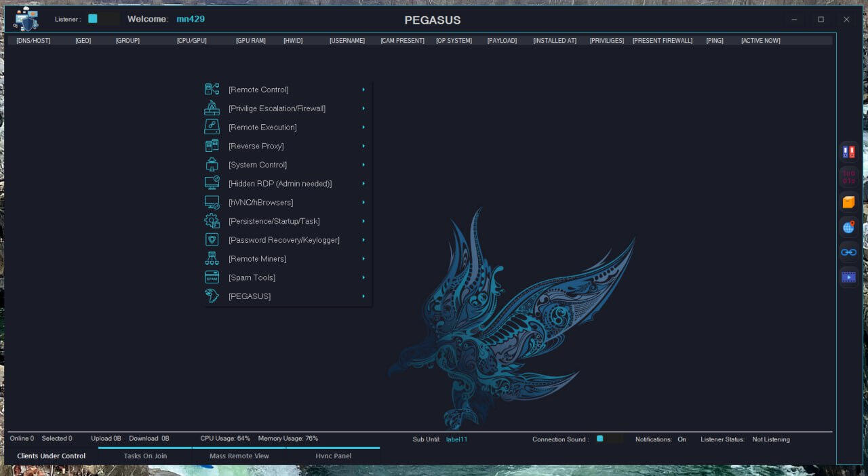Click the Remote Control network icon
Screen dimensions: 868x476
point(212,89)
